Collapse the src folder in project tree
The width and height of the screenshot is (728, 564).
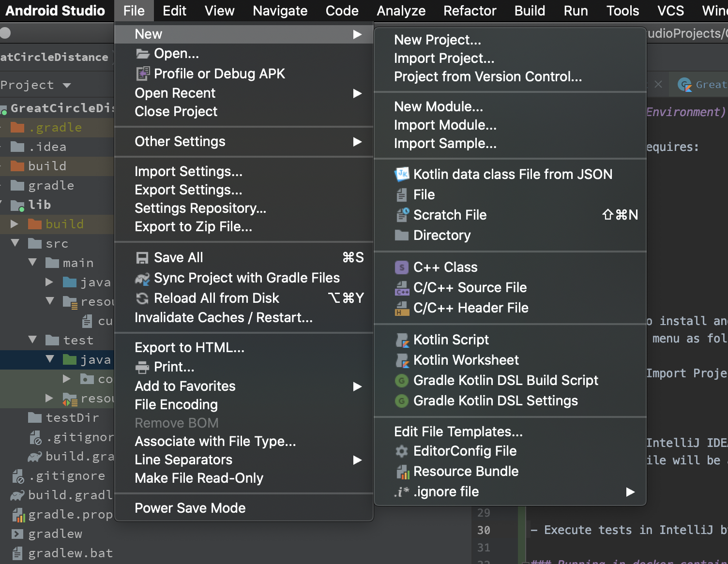pyautogui.click(x=15, y=243)
